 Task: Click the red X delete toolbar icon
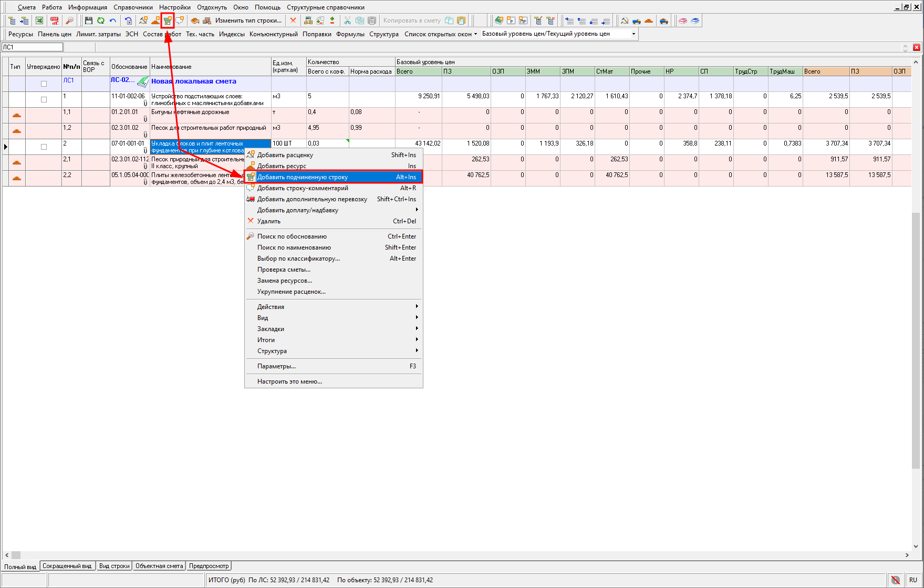pyautogui.click(x=293, y=20)
